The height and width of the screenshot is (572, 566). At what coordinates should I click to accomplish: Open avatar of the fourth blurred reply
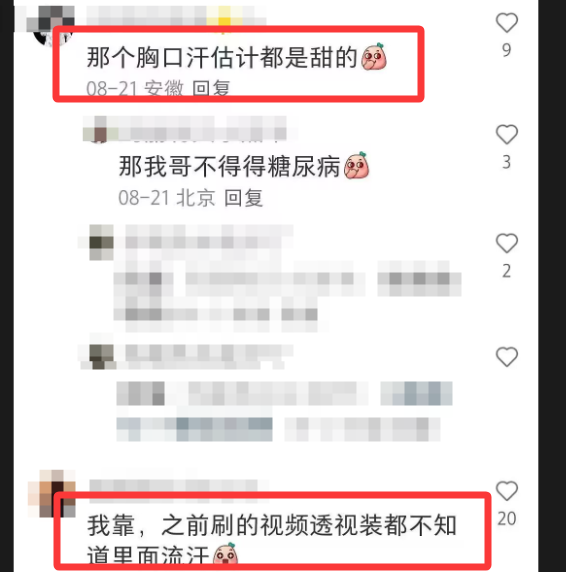[x=101, y=357]
